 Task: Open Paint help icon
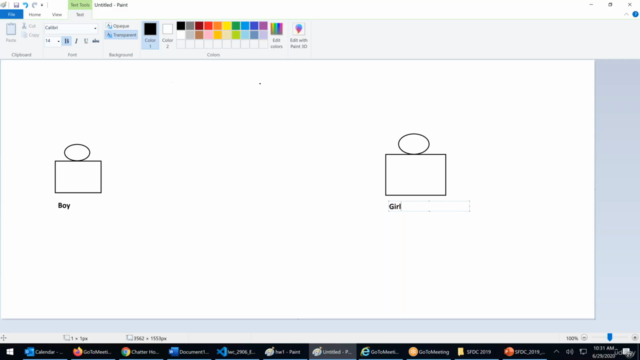point(635,14)
